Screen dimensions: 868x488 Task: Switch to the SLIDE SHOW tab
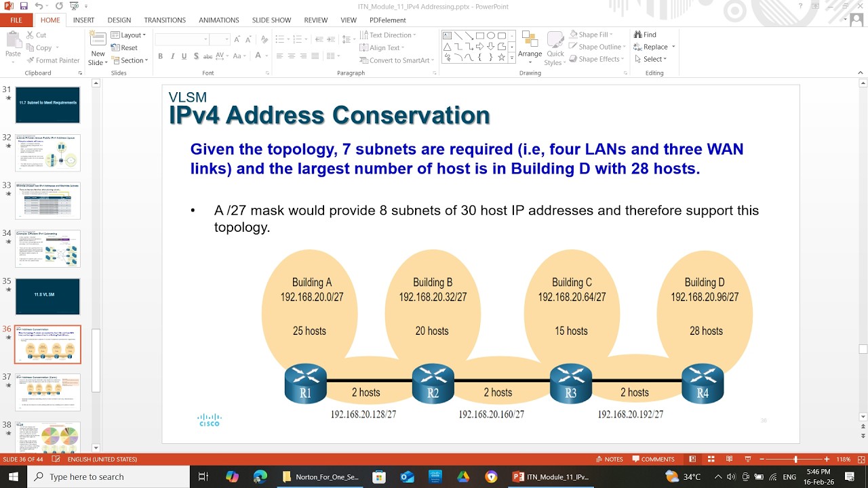[271, 20]
